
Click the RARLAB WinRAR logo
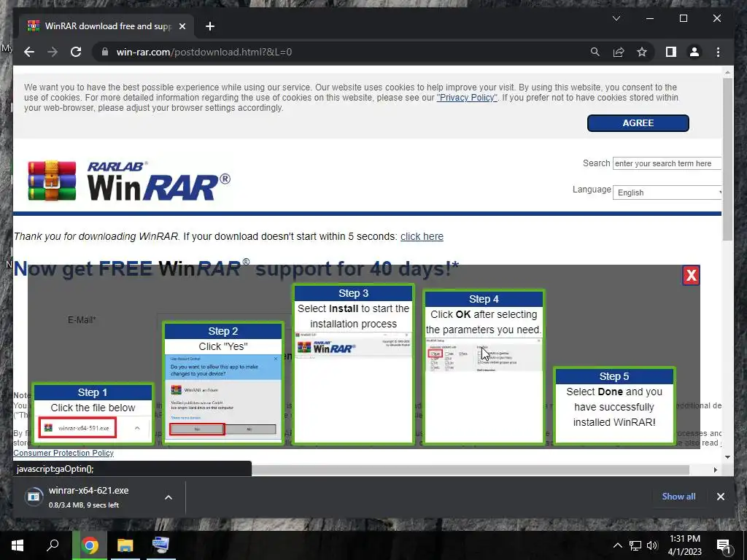tap(128, 181)
